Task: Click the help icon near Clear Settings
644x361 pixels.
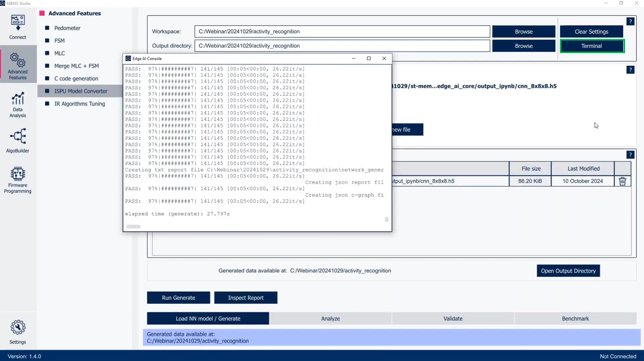Action: pos(630,21)
